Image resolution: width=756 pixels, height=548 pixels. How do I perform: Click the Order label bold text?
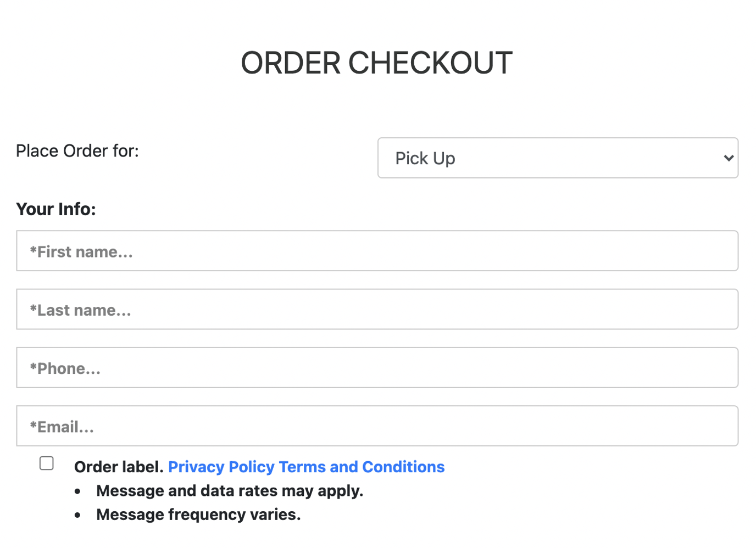pyautogui.click(x=119, y=467)
